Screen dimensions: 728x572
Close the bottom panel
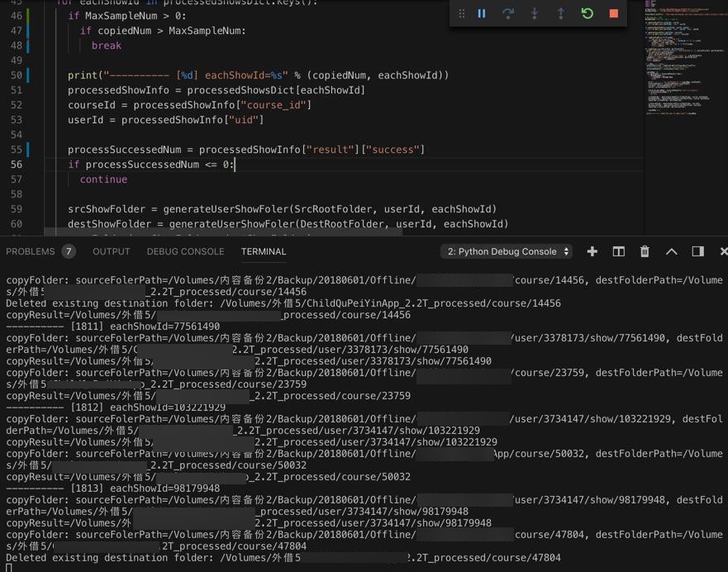coord(723,251)
